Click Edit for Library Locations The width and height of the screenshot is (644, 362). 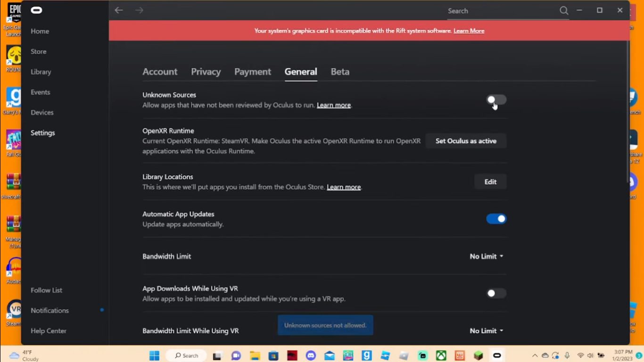click(x=490, y=182)
